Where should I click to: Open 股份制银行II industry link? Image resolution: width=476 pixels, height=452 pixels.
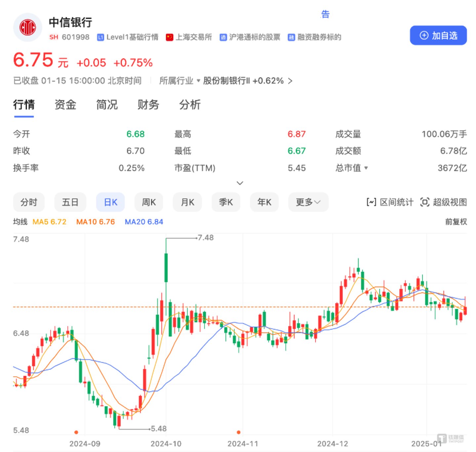(x=247, y=81)
